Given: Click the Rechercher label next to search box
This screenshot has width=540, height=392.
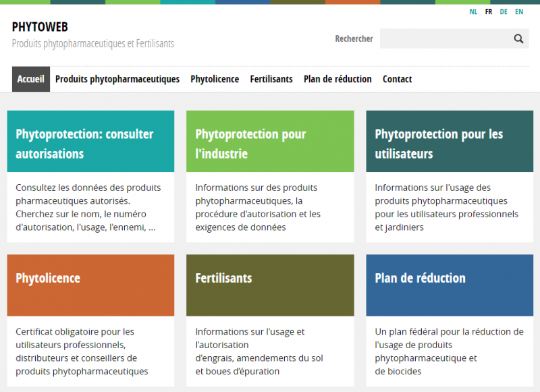Looking at the screenshot, I should click(354, 38).
